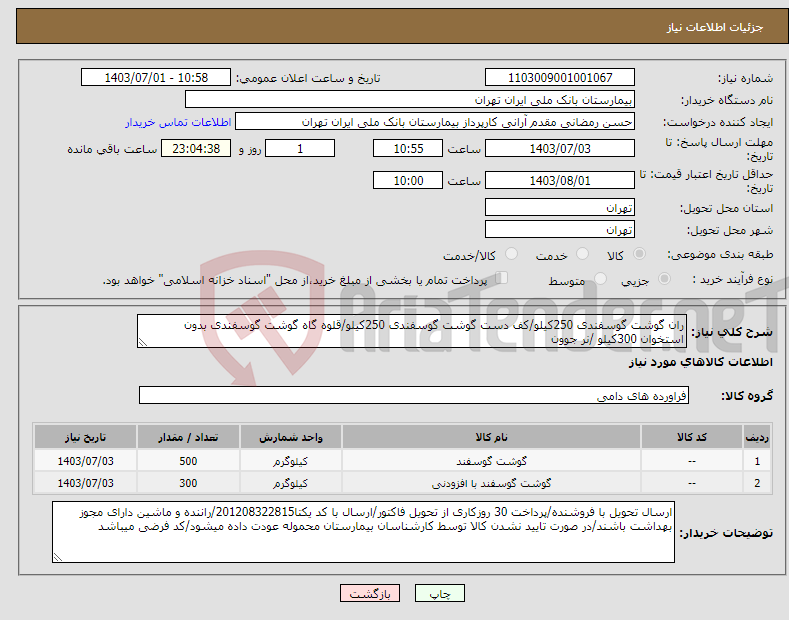Click the reply deadline time 10:55 field

(x=408, y=148)
